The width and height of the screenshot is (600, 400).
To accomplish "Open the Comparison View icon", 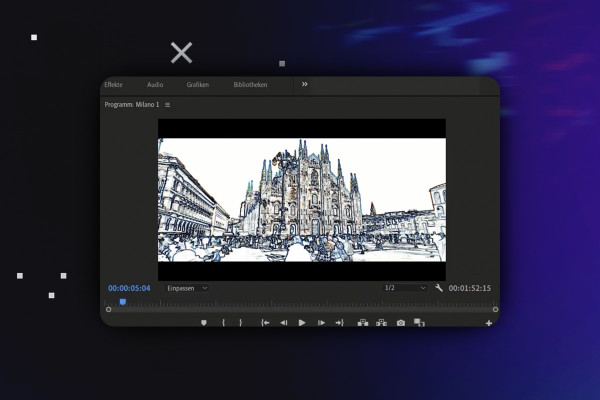I will click(x=419, y=323).
